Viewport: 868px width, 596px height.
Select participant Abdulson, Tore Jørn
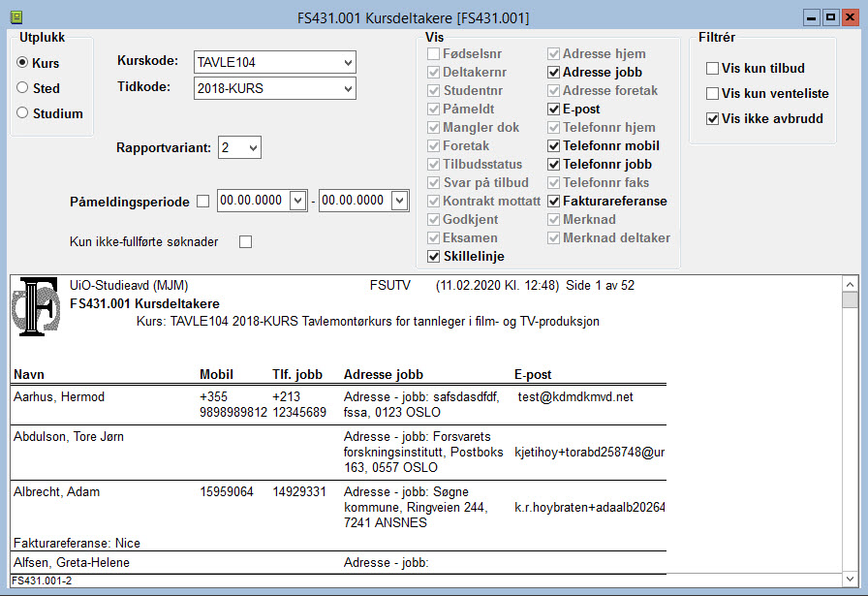click(69, 436)
